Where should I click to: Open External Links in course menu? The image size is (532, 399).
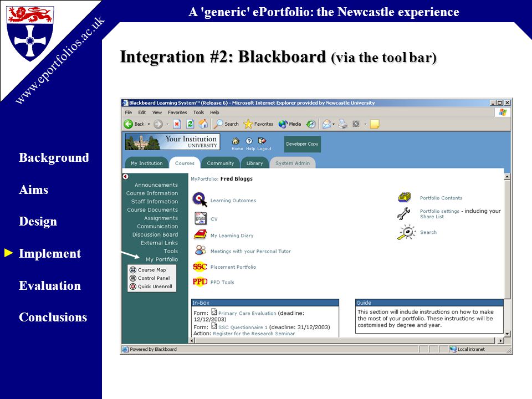coord(159,243)
